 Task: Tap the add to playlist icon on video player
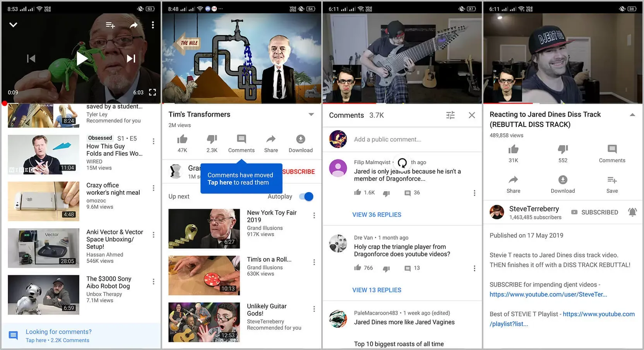110,25
